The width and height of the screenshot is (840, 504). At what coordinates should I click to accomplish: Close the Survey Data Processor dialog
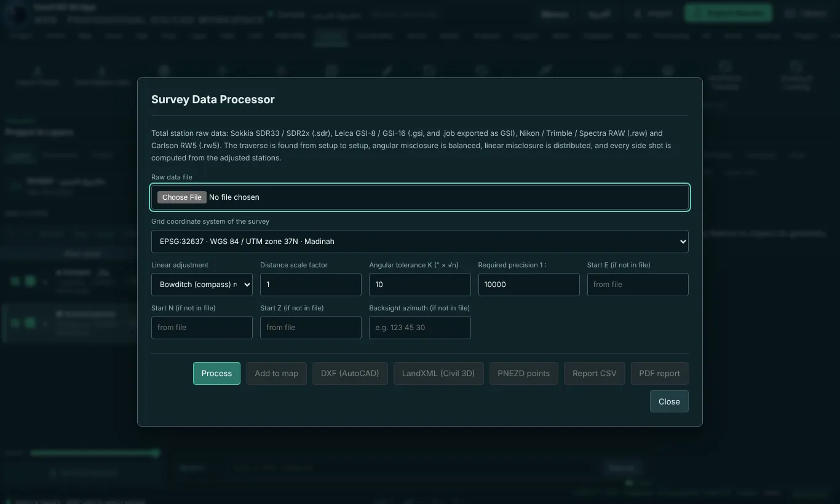point(669,401)
